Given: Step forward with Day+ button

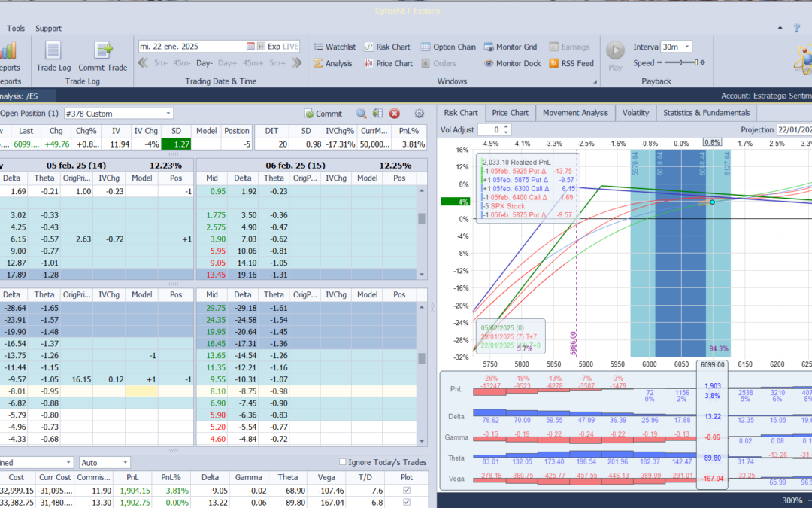Looking at the screenshot, I should coord(227,63).
